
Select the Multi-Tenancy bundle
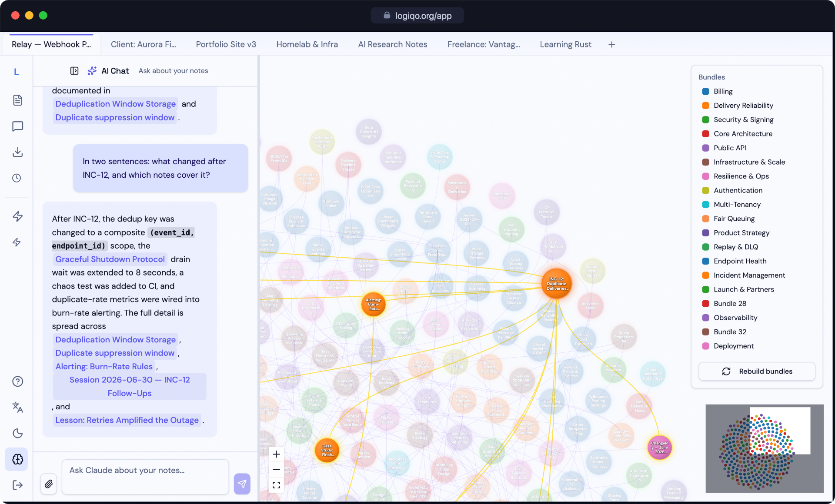click(737, 204)
